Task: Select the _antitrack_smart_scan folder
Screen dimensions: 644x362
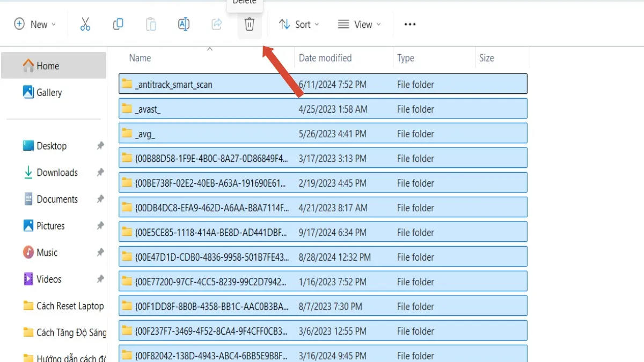Action: pyautogui.click(x=174, y=84)
